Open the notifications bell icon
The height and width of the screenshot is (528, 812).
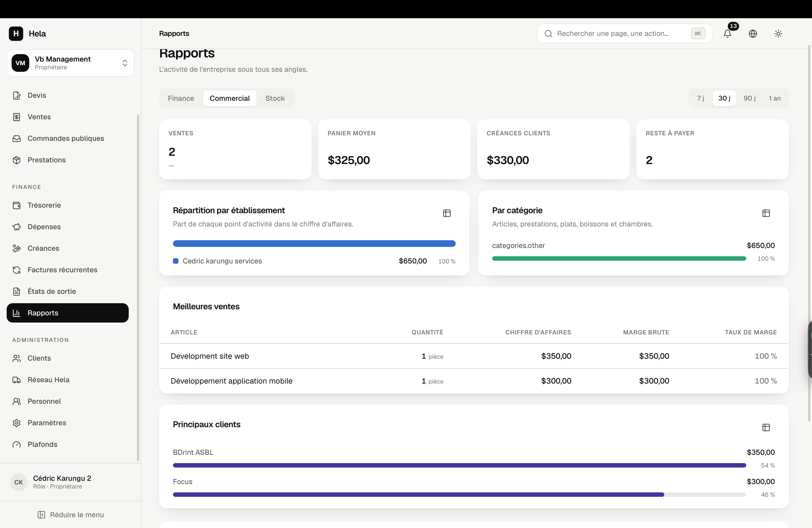(x=727, y=33)
